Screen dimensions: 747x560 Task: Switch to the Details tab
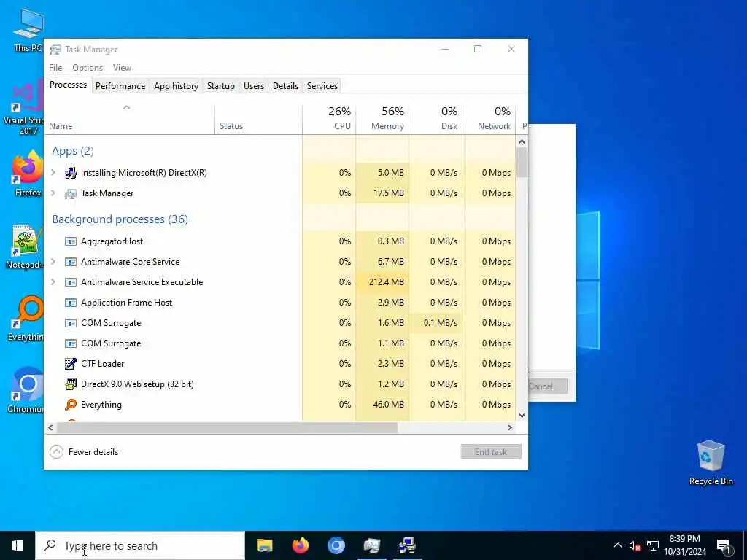(285, 86)
